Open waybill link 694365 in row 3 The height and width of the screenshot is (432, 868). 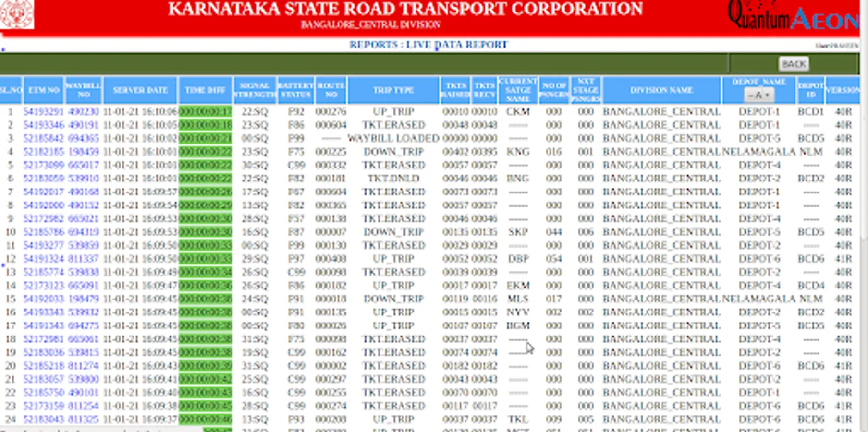tap(83, 139)
